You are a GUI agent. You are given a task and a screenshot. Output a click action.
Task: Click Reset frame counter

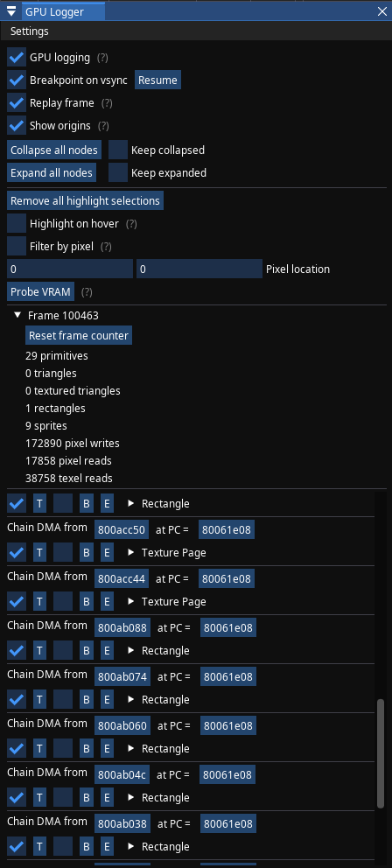click(79, 335)
